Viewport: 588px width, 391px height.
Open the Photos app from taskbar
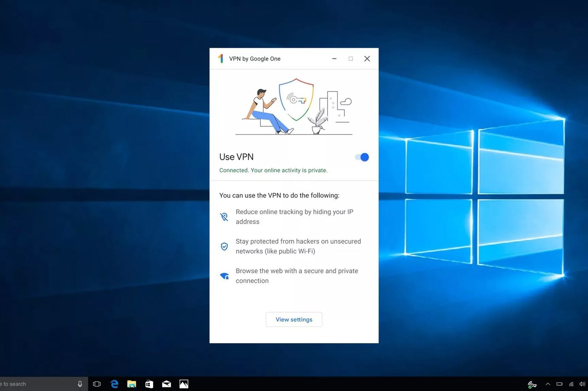(184, 384)
